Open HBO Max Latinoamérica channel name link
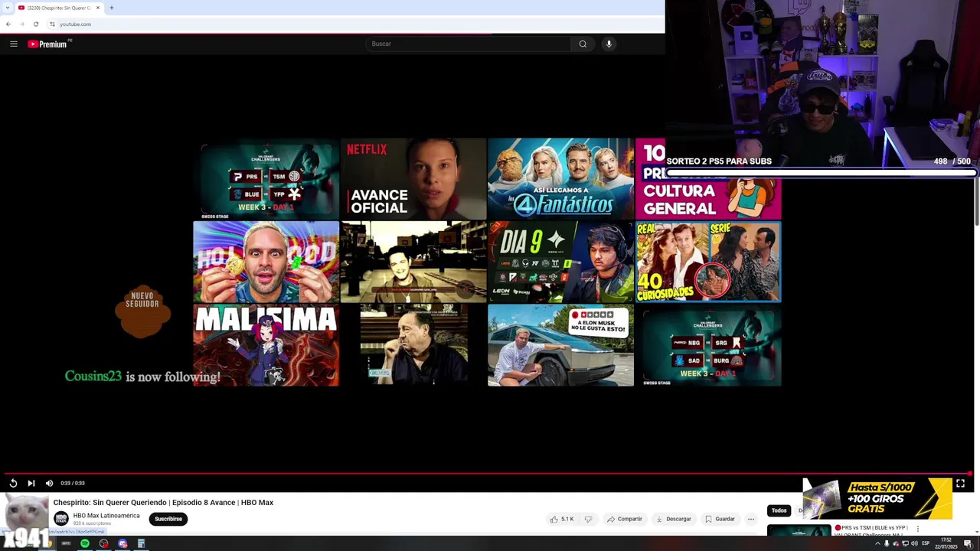Image resolution: width=980 pixels, height=551 pixels. [x=106, y=515]
